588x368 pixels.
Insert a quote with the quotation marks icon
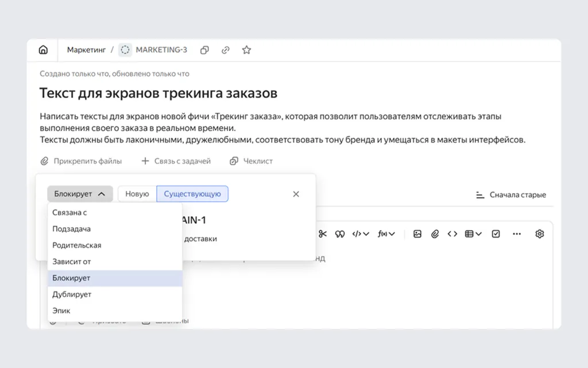[340, 234]
